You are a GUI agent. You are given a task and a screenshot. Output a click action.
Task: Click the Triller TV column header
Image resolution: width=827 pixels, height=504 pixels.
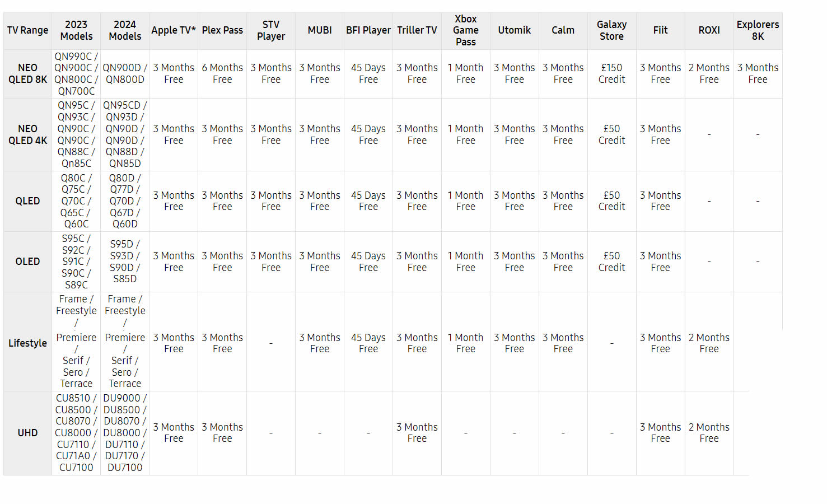(x=417, y=30)
